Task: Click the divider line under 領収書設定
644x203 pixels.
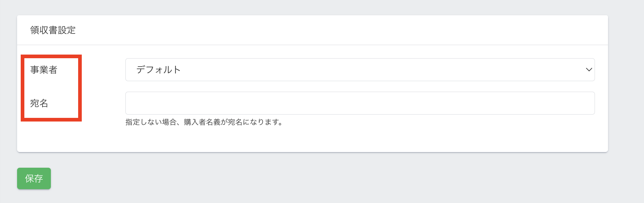Action: click(x=313, y=45)
